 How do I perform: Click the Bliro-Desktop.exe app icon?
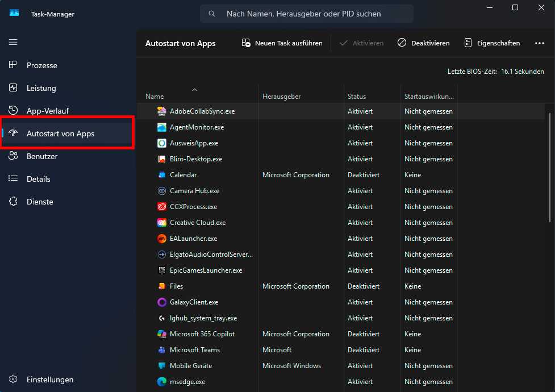point(162,159)
